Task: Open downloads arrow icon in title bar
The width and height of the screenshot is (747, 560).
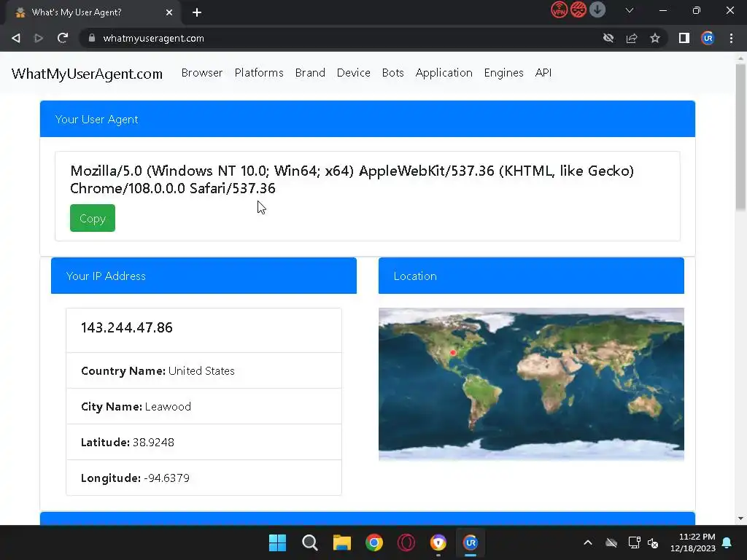Action: pos(597,10)
